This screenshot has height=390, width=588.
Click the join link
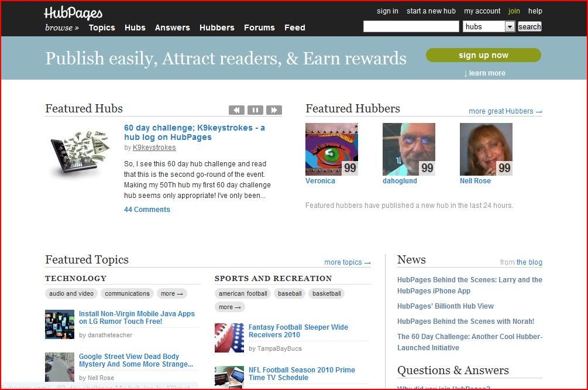(514, 11)
